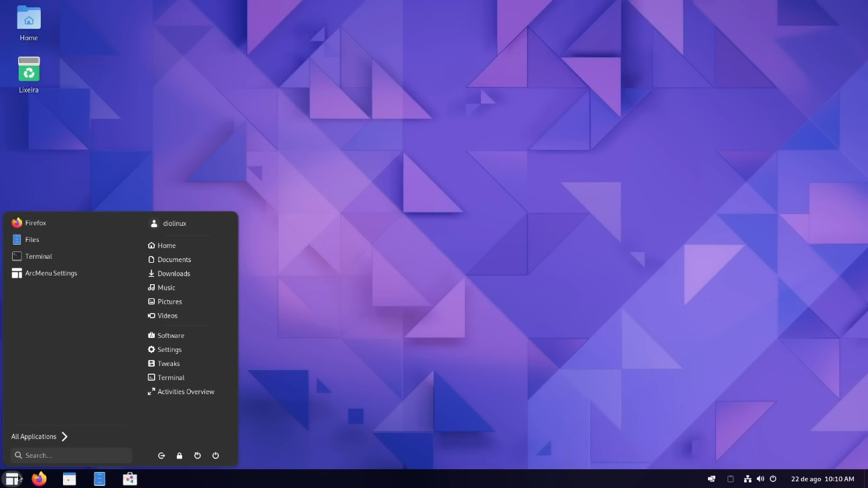The image size is (868, 488).
Task: Open the Music folder shortcut
Action: pyautogui.click(x=165, y=288)
